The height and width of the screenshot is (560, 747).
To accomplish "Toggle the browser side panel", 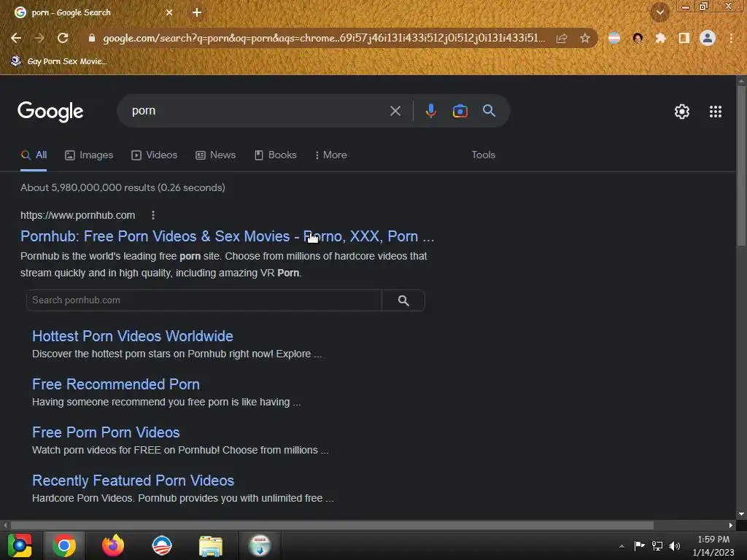I will (x=684, y=38).
